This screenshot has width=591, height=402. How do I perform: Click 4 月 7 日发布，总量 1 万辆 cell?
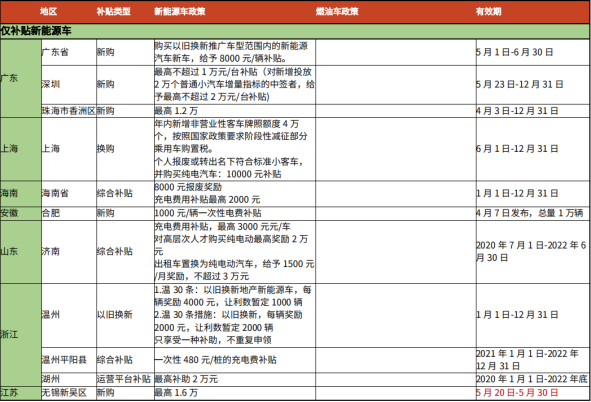tap(533, 213)
